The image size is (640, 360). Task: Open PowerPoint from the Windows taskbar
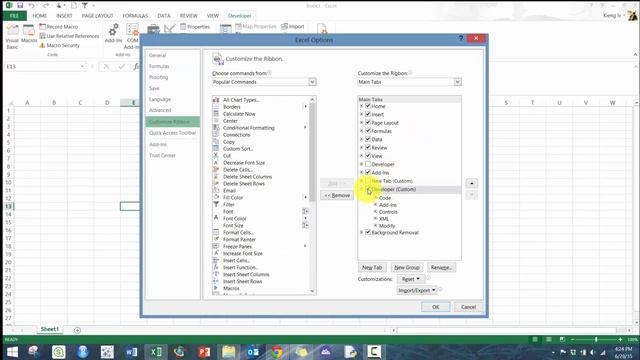(x=204, y=352)
